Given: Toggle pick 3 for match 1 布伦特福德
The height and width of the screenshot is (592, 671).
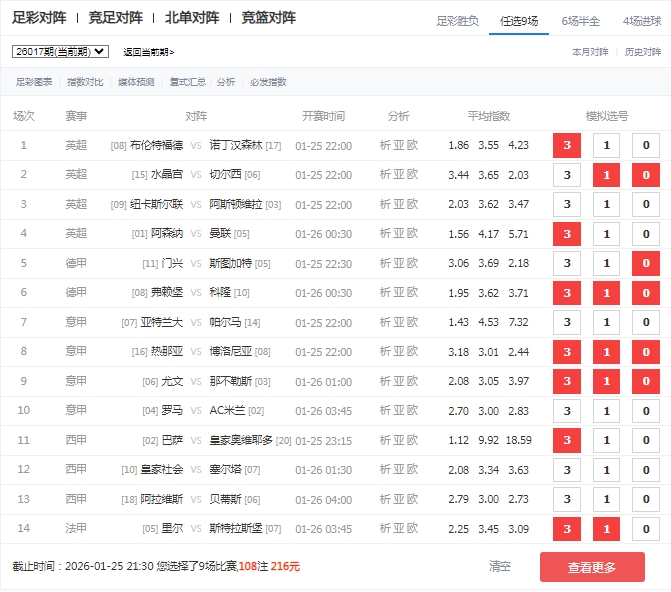Looking at the screenshot, I should (x=567, y=146).
